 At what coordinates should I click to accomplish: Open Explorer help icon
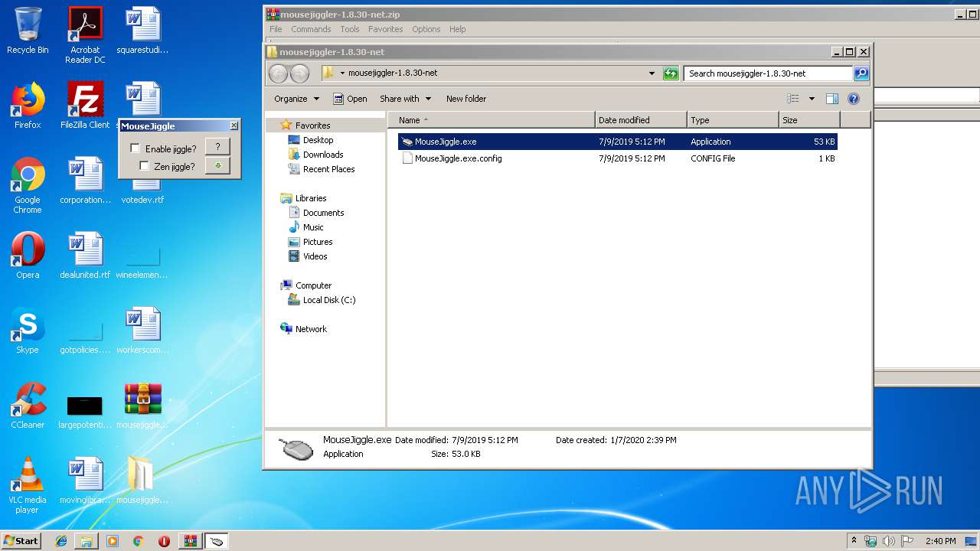(x=854, y=99)
